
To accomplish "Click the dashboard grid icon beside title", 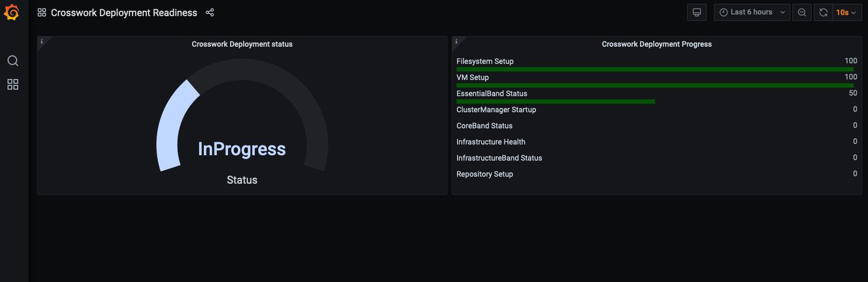I will click(42, 12).
